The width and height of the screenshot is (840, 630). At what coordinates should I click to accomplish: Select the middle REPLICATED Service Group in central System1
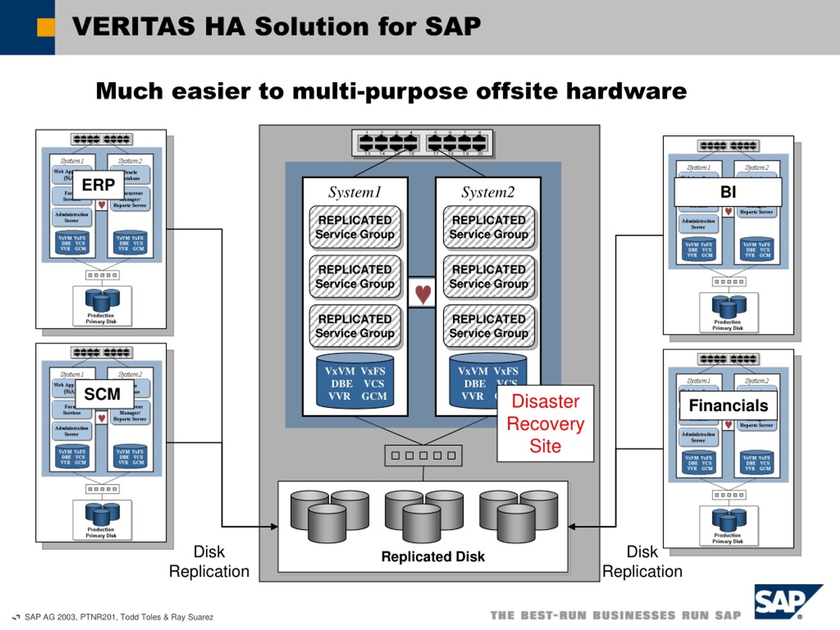(x=355, y=277)
